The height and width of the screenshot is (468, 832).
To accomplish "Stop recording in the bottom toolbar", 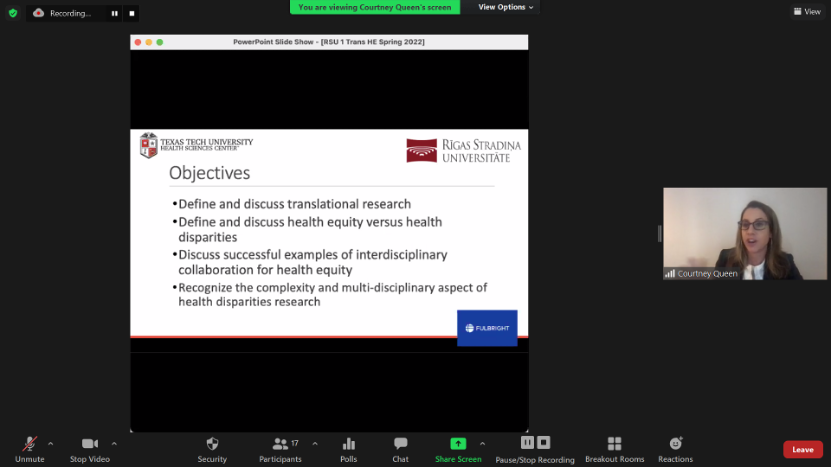I will (x=544, y=443).
